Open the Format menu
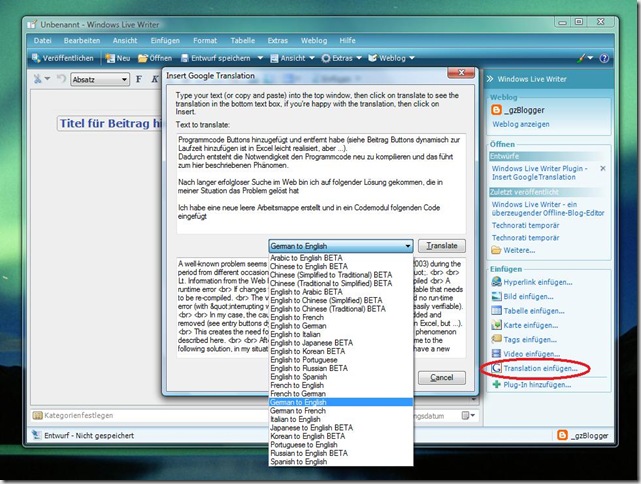Image resolution: width=641 pixels, height=484 pixels. pos(205,40)
